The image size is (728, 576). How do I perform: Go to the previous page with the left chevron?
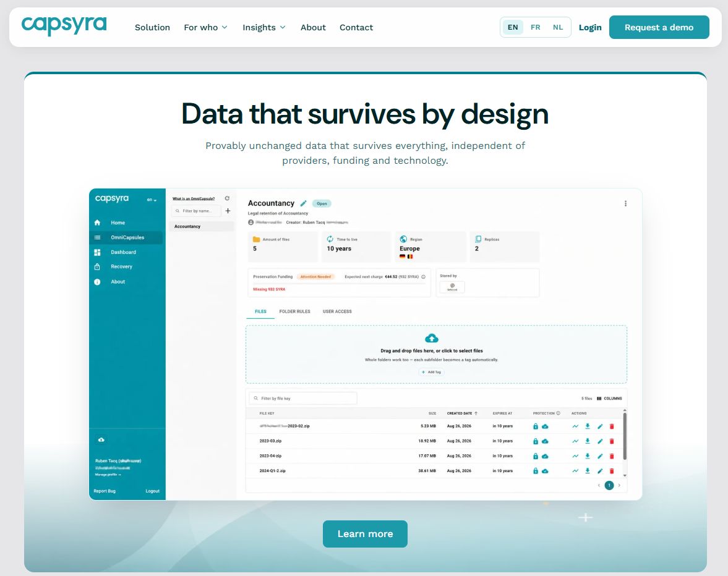pos(599,485)
